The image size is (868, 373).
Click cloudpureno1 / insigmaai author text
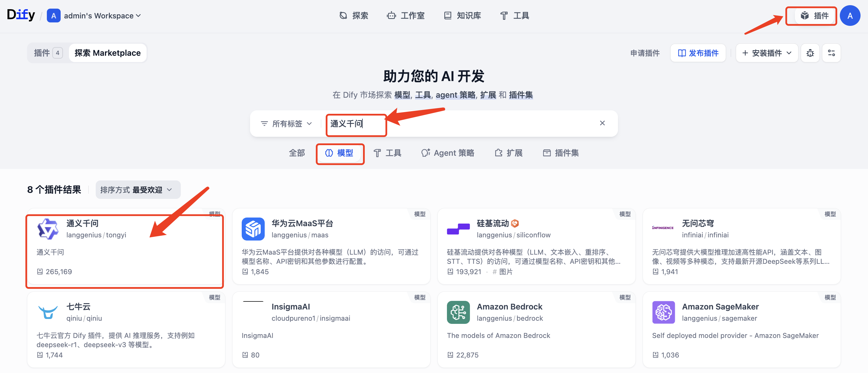311,318
